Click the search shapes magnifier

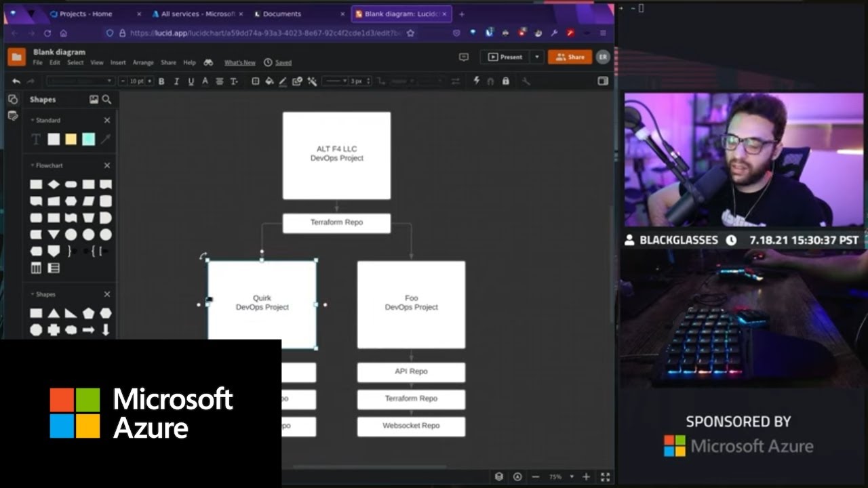106,99
